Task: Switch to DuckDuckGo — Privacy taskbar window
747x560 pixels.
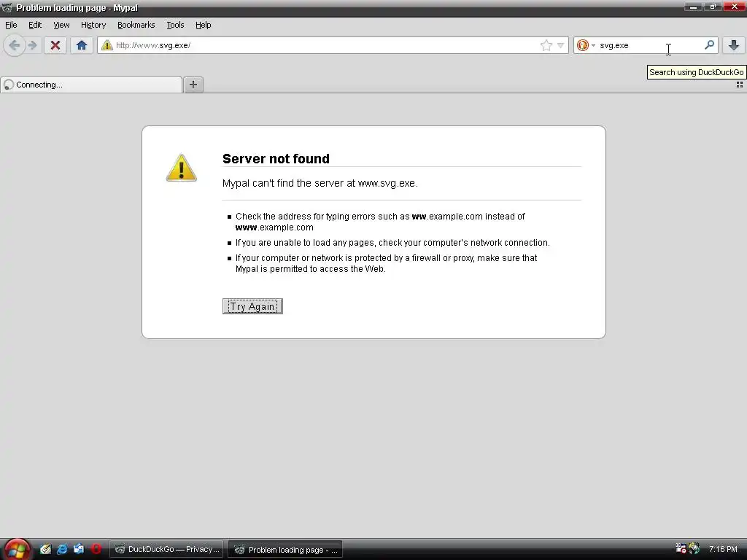Action: tap(166, 549)
